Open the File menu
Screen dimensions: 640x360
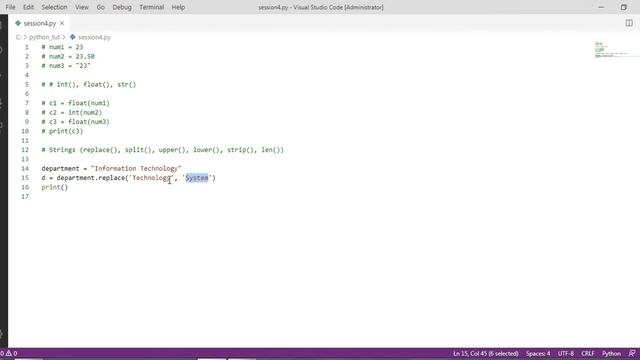pyautogui.click(x=10, y=7)
